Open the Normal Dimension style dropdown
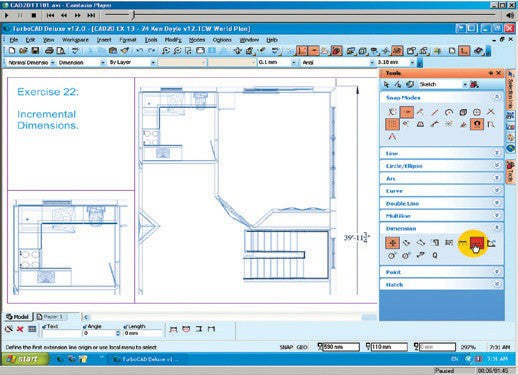 53,62
